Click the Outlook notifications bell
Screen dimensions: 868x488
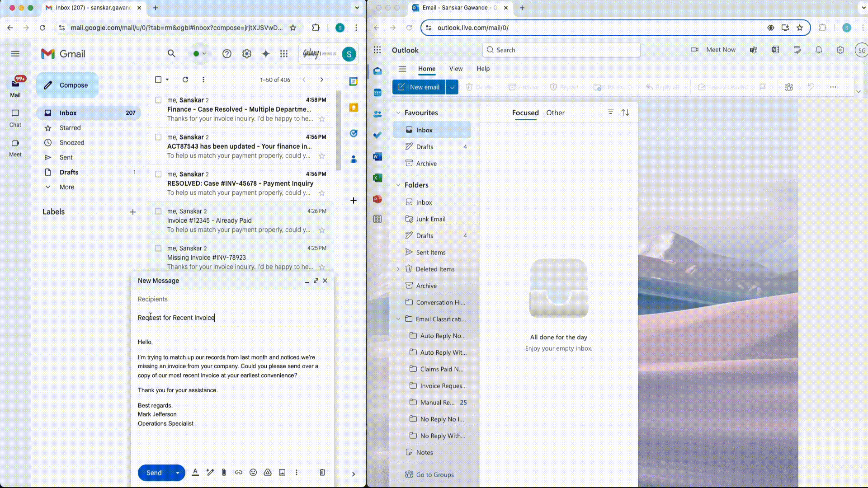[x=818, y=50]
